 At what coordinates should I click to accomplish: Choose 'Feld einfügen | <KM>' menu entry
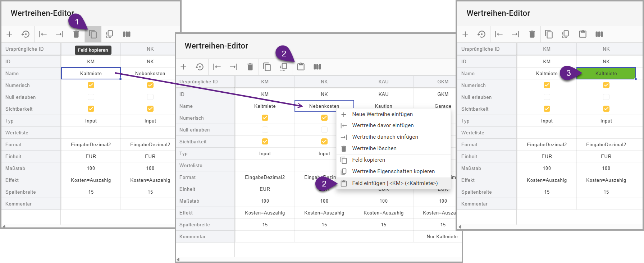click(x=393, y=183)
